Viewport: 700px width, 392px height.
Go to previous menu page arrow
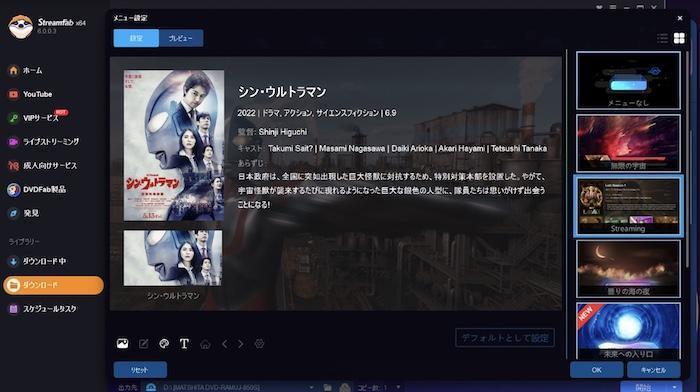coord(225,344)
